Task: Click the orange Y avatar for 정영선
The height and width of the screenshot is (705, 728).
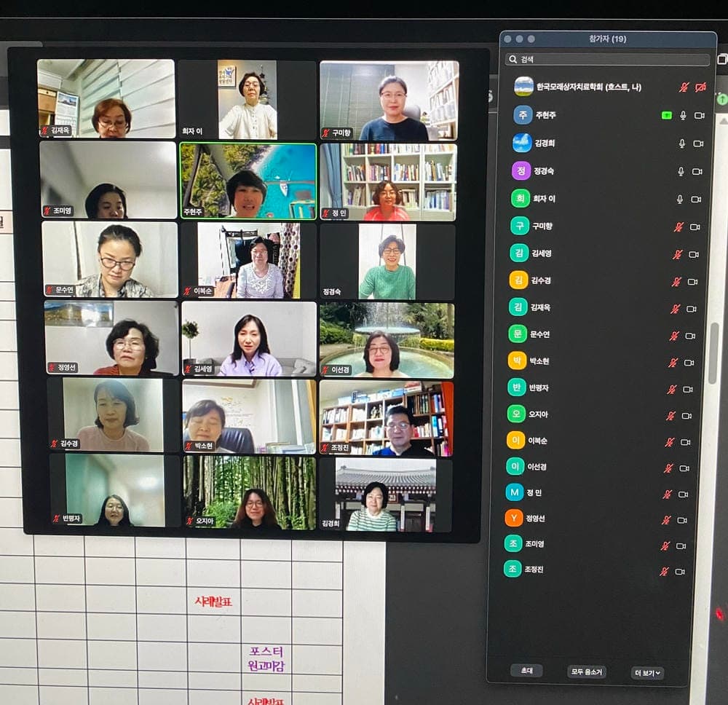Action: [x=514, y=519]
